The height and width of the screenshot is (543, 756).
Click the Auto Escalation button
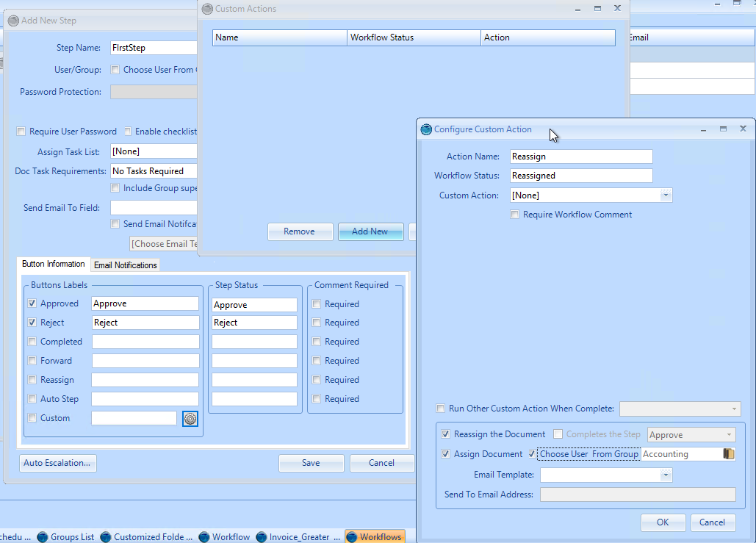click(x=57, y=463)
